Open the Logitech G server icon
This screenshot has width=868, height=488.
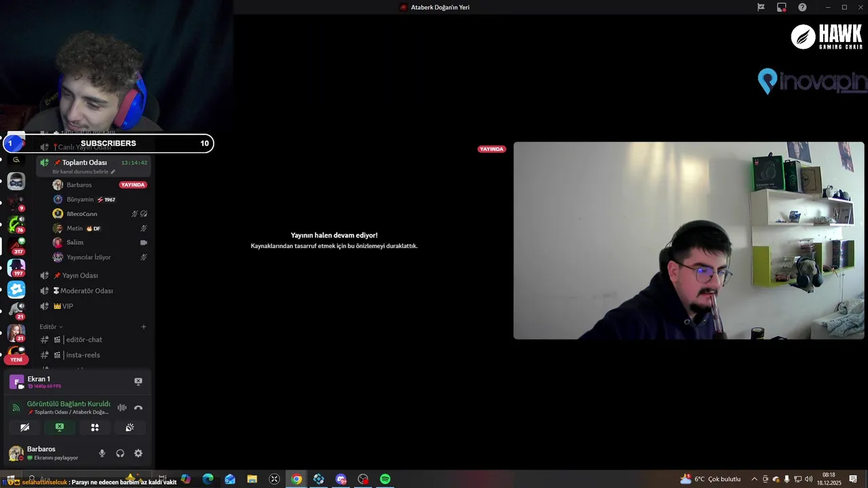pos(16,160)
